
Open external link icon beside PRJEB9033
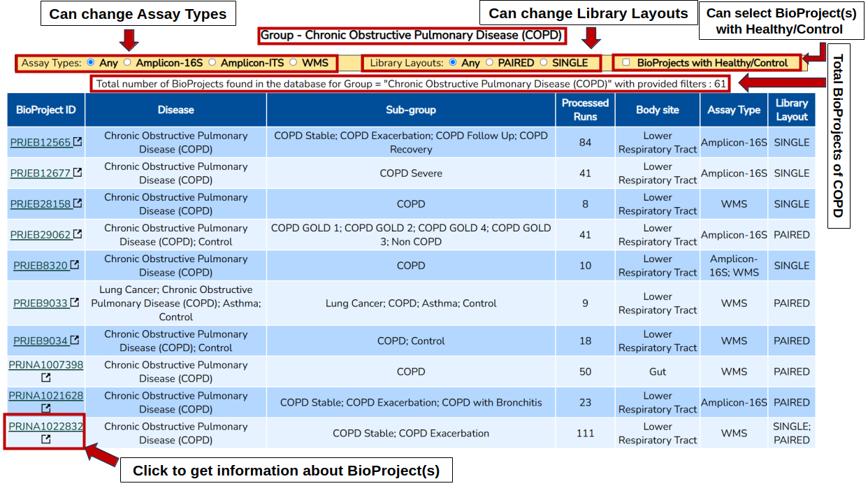(75, 303)
